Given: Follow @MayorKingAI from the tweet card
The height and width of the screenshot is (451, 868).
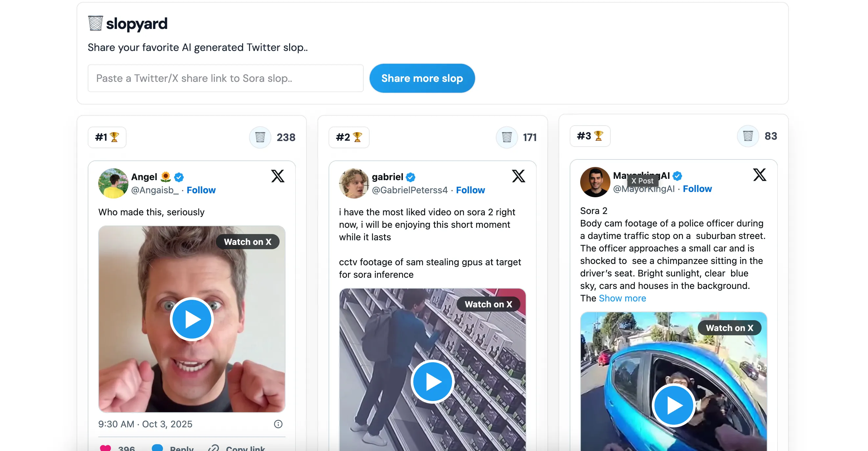Looking at the screenshot, I should 697,189.
